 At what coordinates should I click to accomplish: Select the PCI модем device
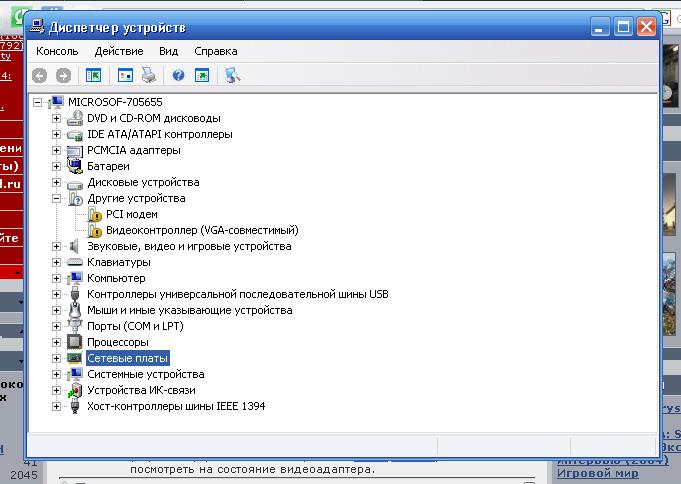[x=132, y=215]
